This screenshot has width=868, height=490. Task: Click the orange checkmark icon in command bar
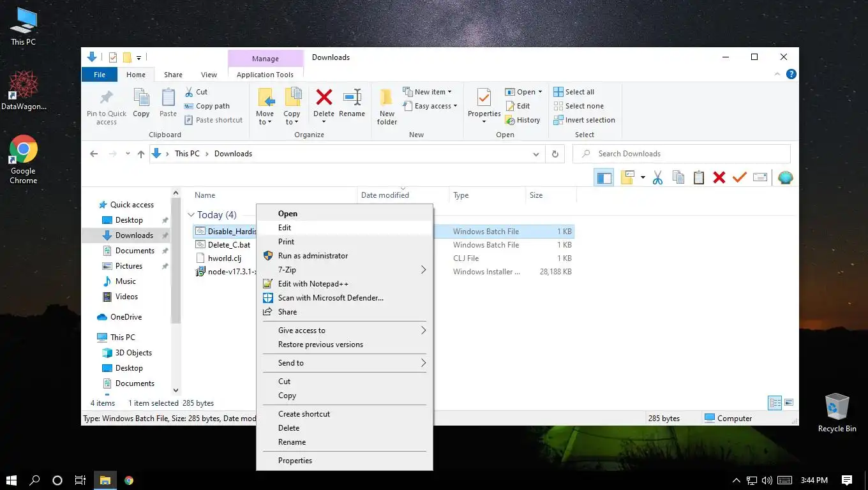(x=740, y=178)
